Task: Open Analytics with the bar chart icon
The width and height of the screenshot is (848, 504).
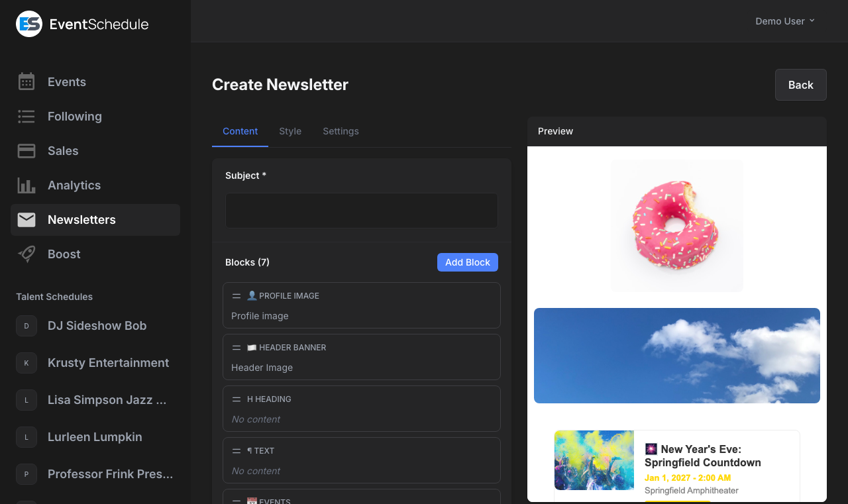Action: [x=26, y=185]
